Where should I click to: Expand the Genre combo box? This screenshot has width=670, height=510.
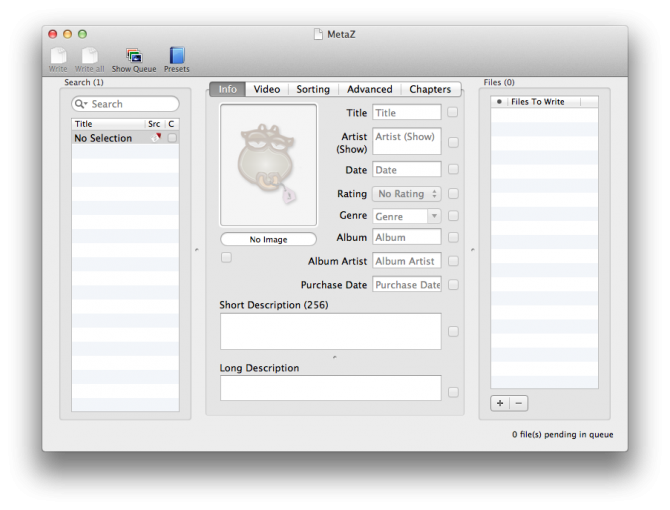(x=434, y=216)
